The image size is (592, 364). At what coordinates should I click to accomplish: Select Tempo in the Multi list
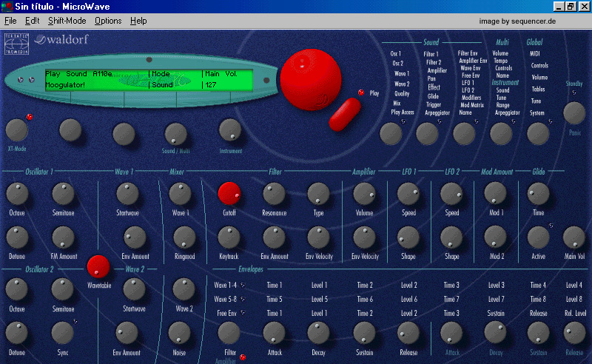(501, 61)
